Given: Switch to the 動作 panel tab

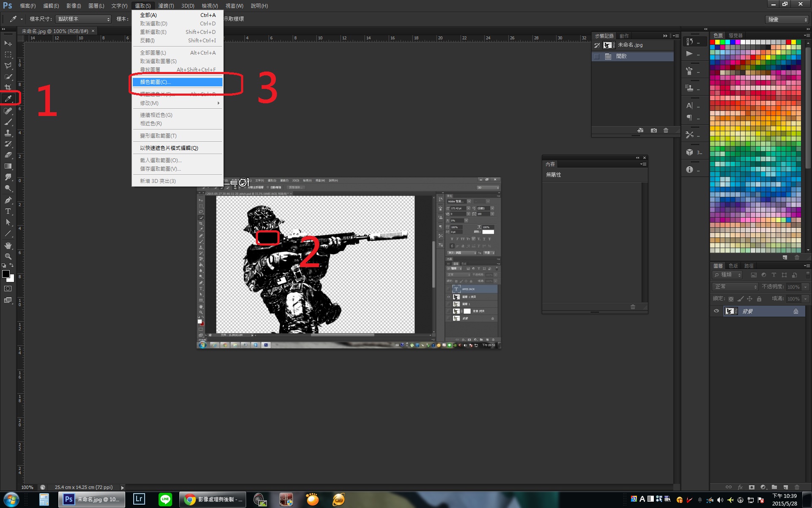Looking at the screenshot, I should click(624, 36).
